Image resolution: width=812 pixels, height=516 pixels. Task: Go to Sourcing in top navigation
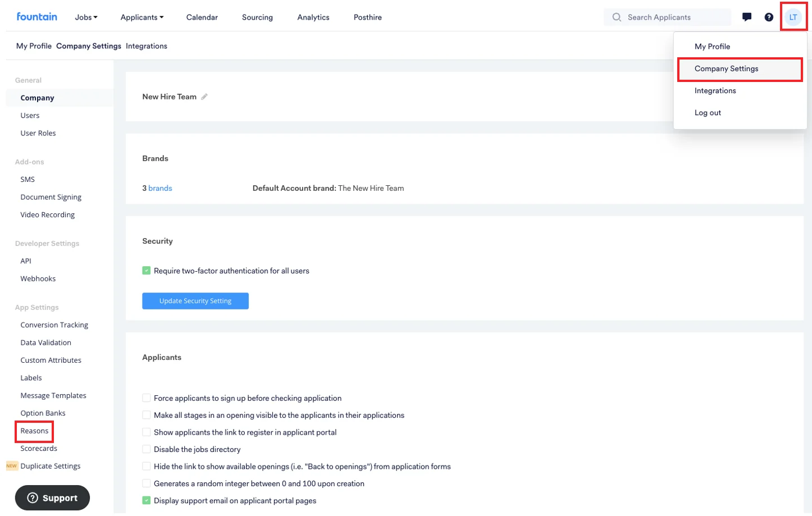coord(257,17)
